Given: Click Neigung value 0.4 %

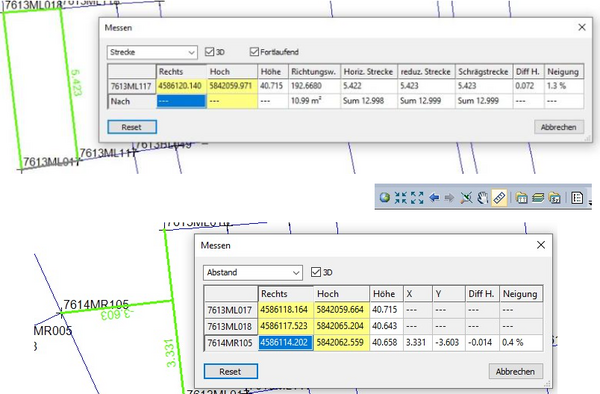Looking at the screenshot, I should pyautogui.click(x=521, y=342).
